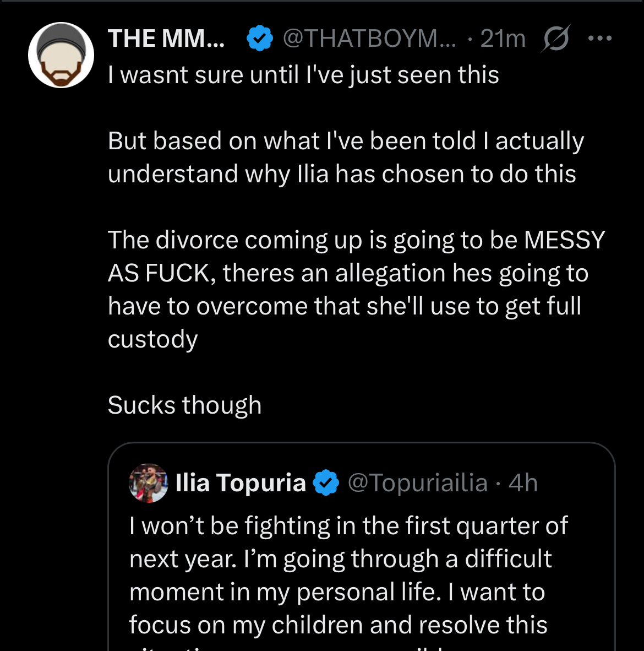Click the Ilia Topuria display name
The image size is (644, 651).
[x=241, y=483]
